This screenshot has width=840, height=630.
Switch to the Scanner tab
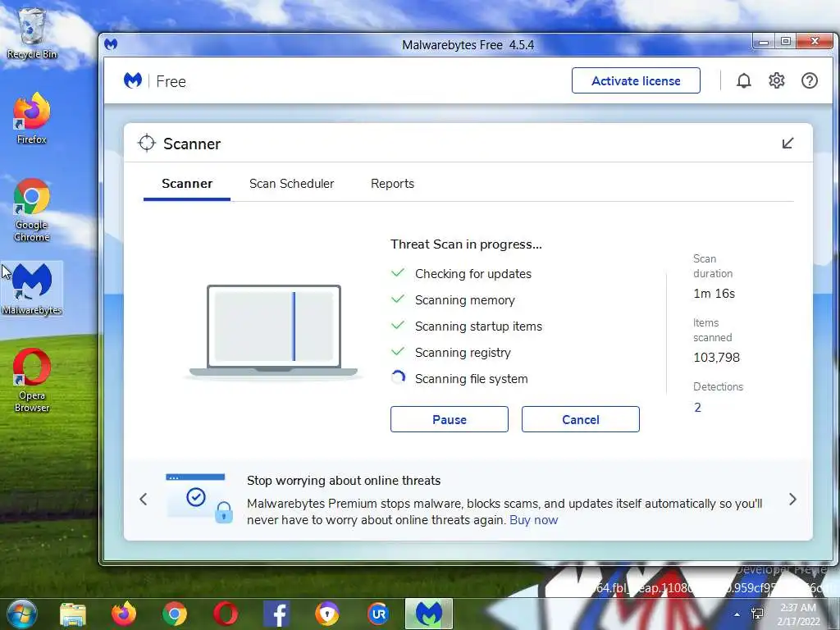[x=187, y=184]
